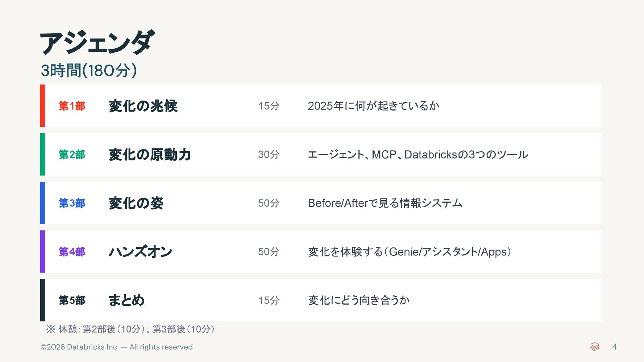
Task: Click the 変化の兆候 heading
Action: (143, 106)
